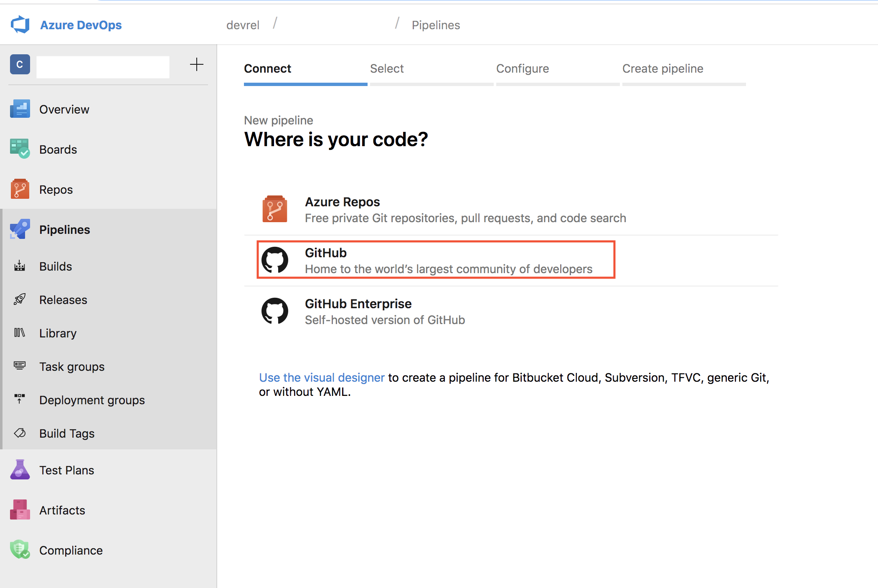The width and height of the screenshot is (878, 588).
Task: Click the Azure DevOps logo icon
Action: [x=20, y=25]
